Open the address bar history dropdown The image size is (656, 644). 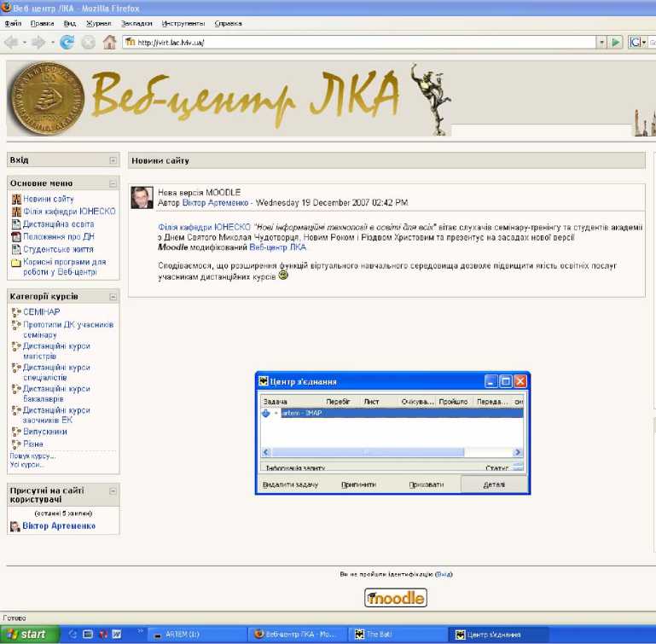[601, 42]
